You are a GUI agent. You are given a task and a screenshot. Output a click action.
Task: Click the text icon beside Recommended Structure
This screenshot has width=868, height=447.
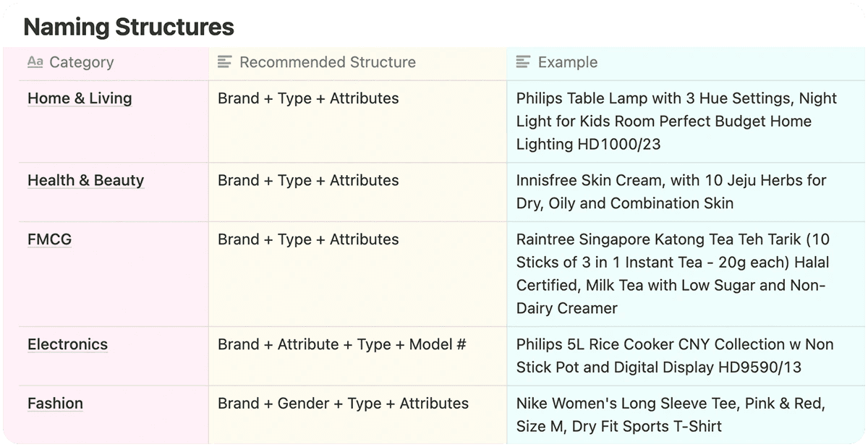tap(225, 62)
